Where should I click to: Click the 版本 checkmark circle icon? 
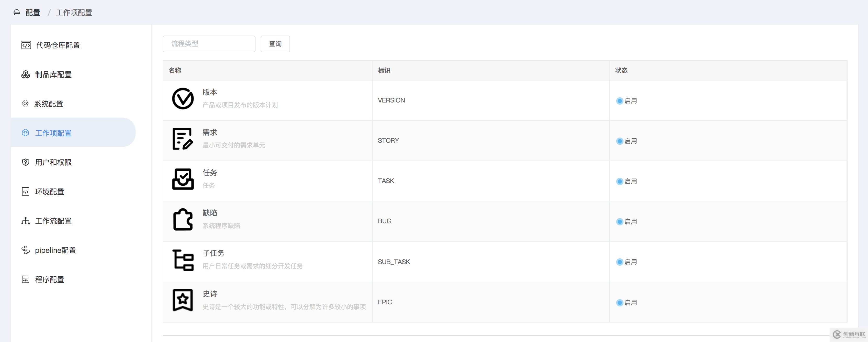click(183, 99)
